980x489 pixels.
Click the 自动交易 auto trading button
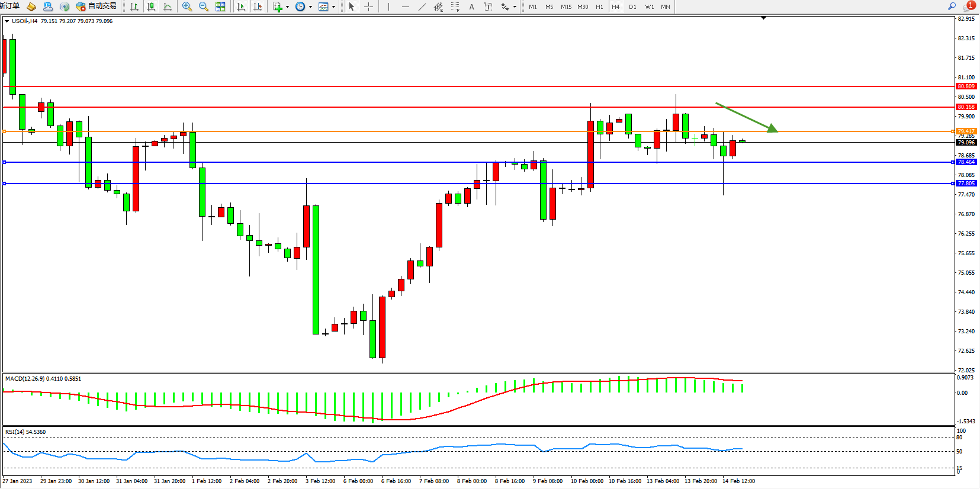coord(96,7)
